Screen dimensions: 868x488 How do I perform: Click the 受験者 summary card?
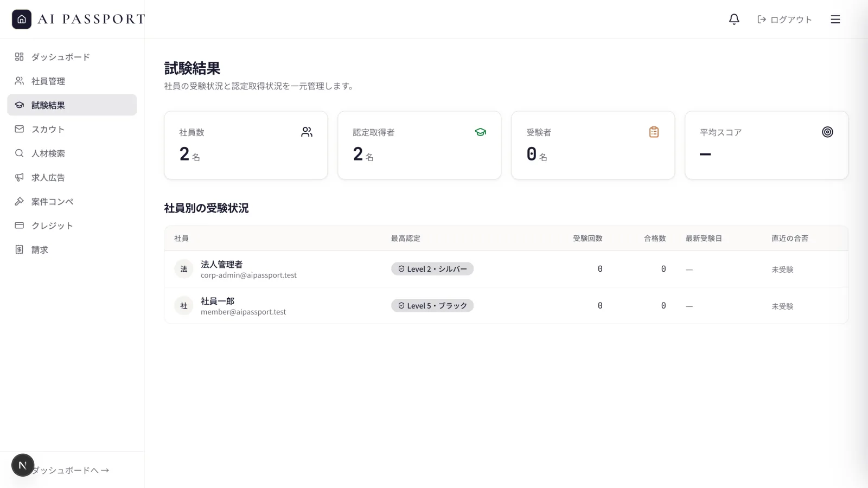(593, 145)
